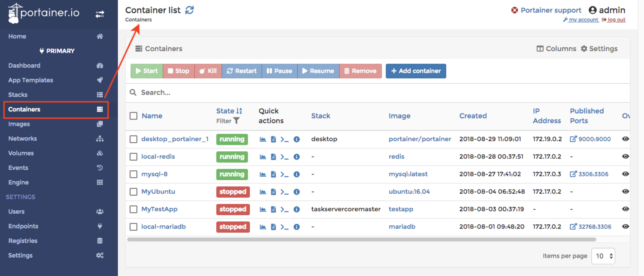Click the horizontal table scrollbar
Image resolution: width=644 pixels, height=276 pixels.
(361, 239)
